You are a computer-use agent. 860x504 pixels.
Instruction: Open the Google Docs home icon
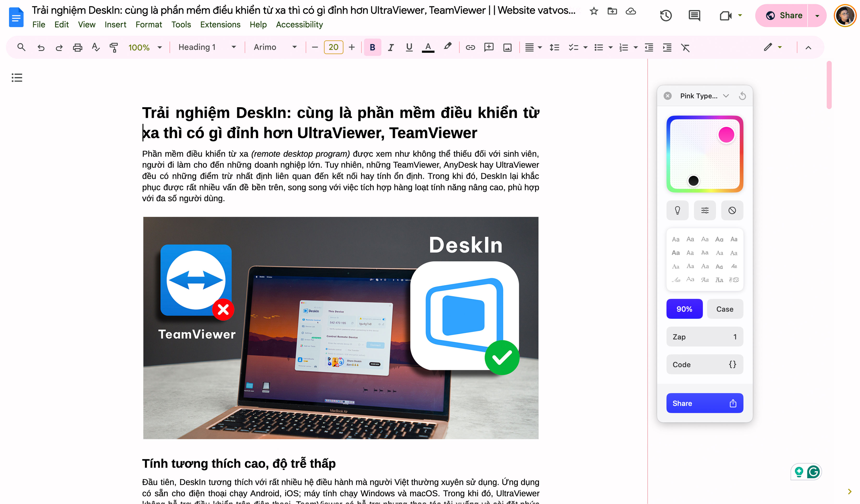tap(16, 17)
